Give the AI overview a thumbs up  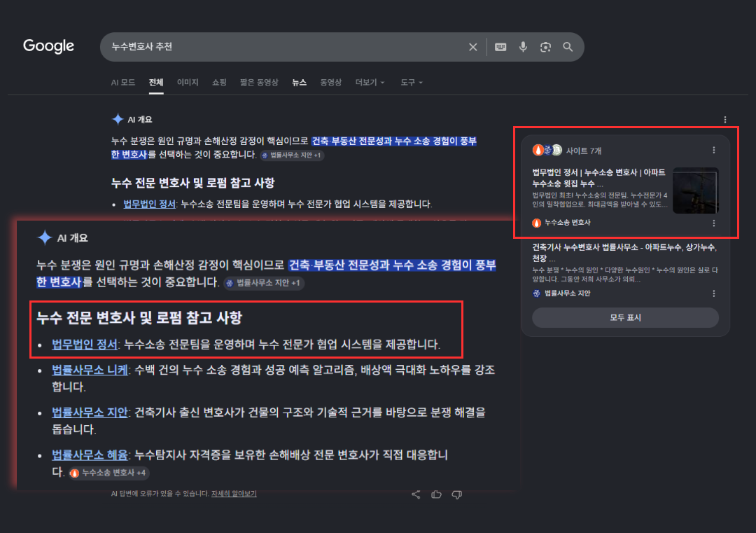tap(436, 494)
